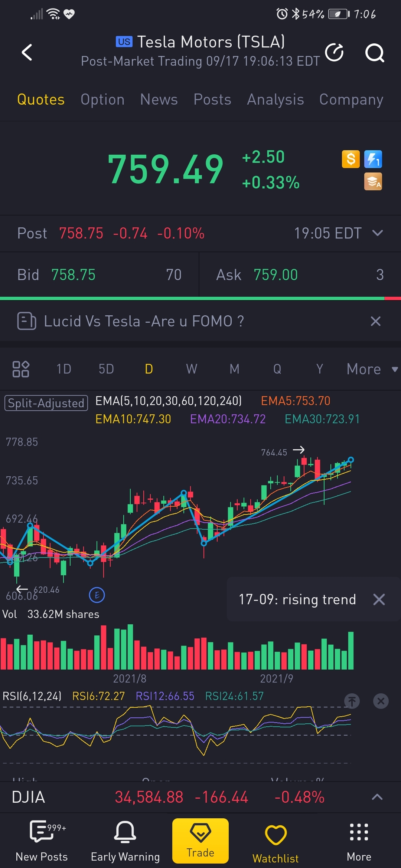Dismiss the rising trend popup

[x=379, y=599]
